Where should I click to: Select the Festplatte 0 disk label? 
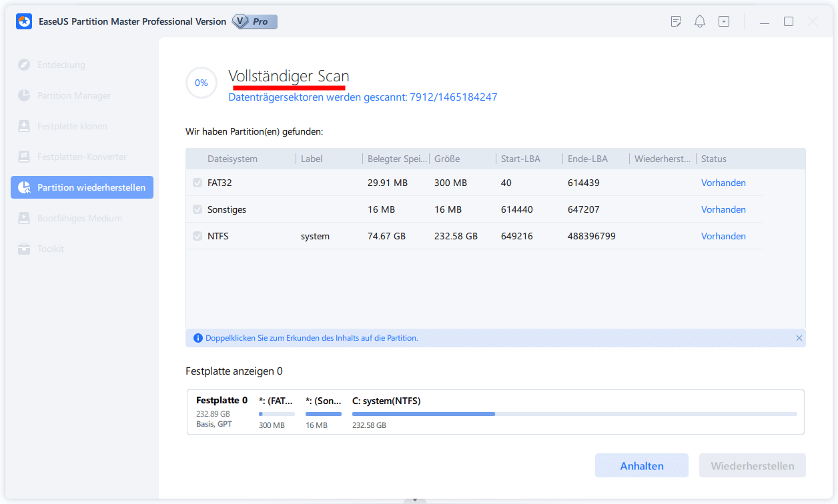pos(222,401)
